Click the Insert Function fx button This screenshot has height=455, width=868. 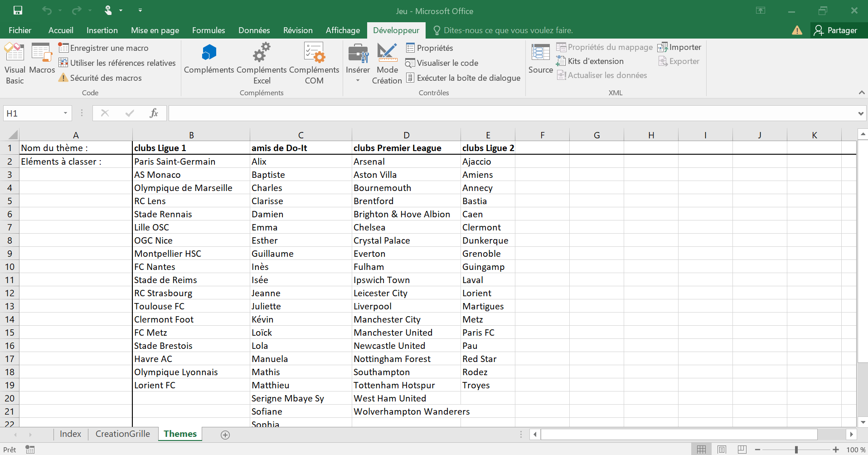coord(154,113)
